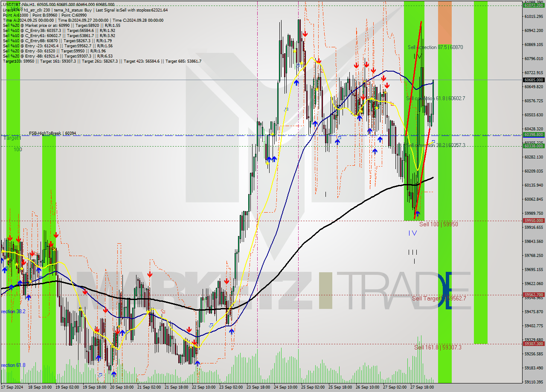Click the 'Target100: 59950' targets summary line

coord(102,61)
